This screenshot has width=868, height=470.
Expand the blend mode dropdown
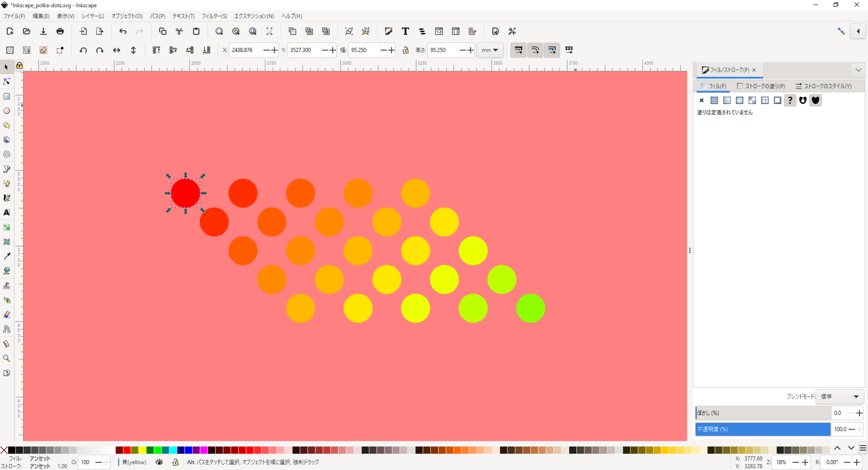839,397
